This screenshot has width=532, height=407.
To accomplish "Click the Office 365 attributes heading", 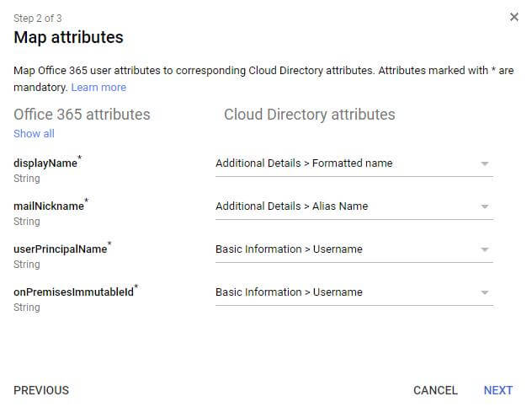I will 82,115.
